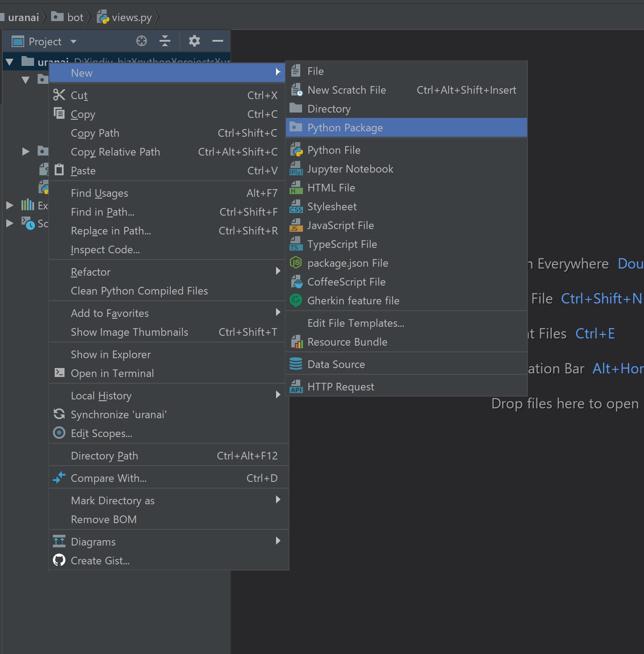Open the Project view dropdown arrow

click(x=73, y=41)
